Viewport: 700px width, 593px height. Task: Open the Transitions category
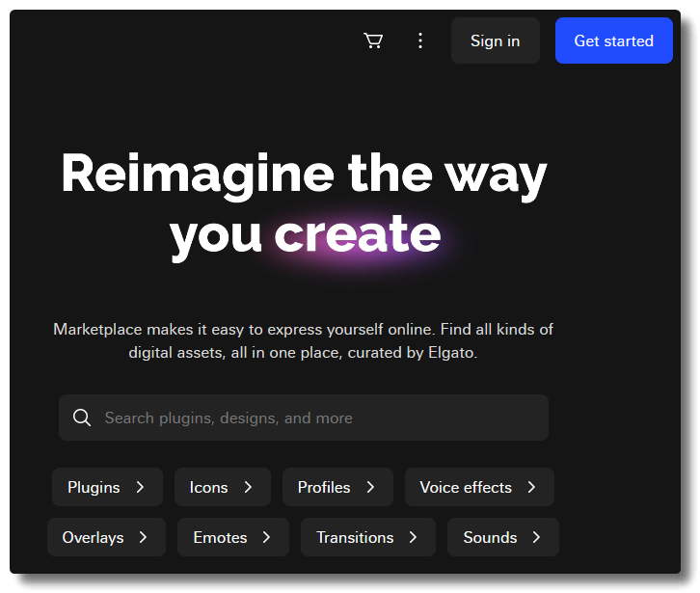[368, 537]
